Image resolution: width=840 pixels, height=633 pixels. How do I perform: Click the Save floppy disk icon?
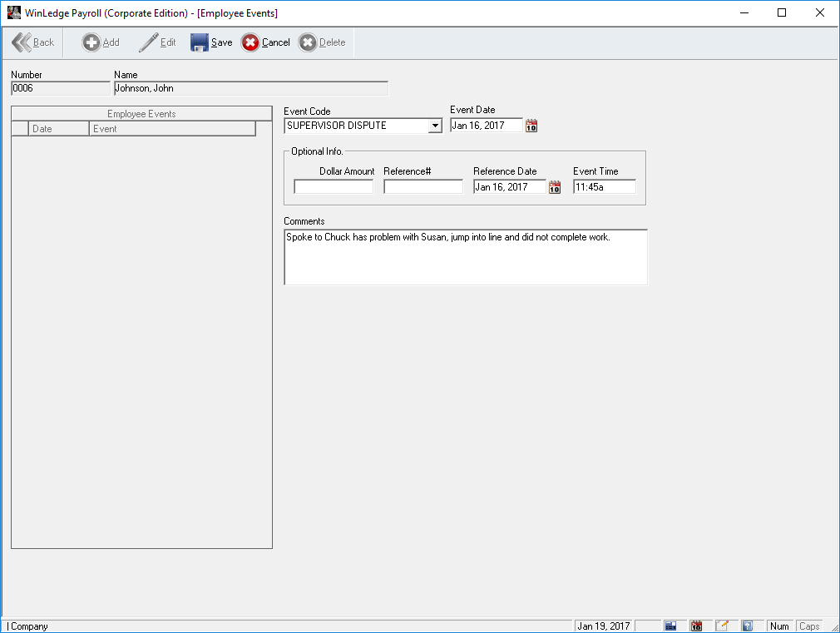200,42
